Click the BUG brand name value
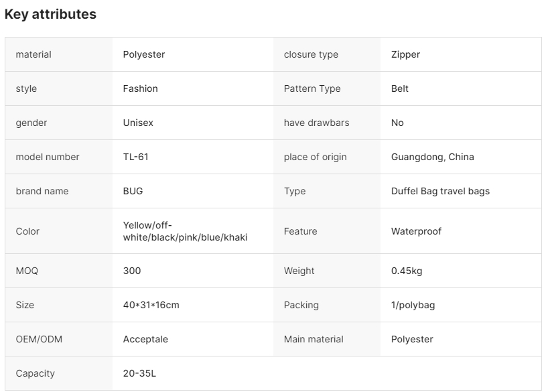This screenshot has height=392, width=544. coord(133,191)
